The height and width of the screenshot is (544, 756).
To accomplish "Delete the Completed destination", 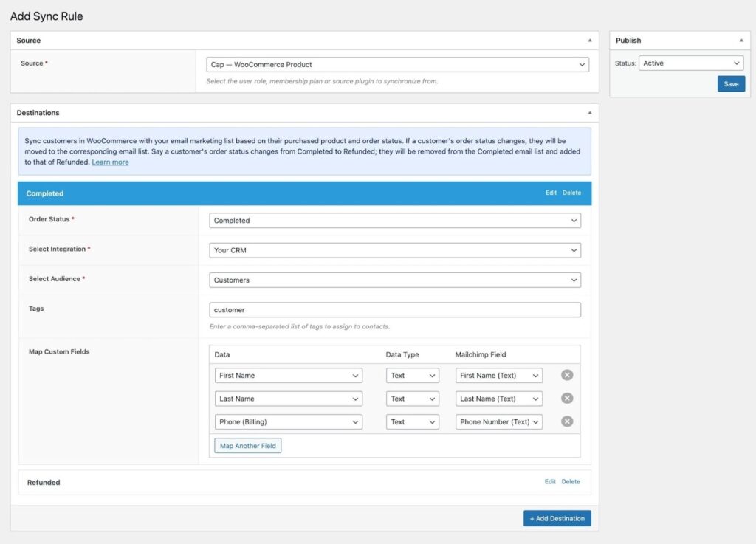I will [572, 193].
